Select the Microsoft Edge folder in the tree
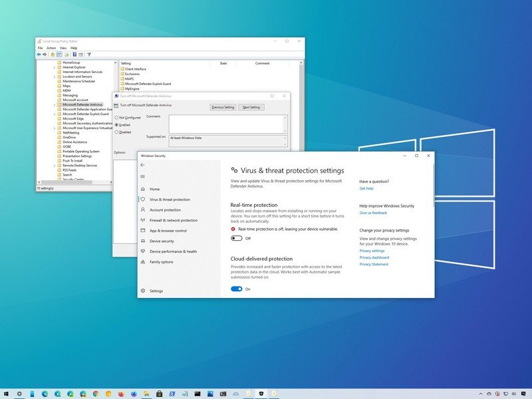The width and height of the screenshot is (532, 399). [x=70, y=119]
